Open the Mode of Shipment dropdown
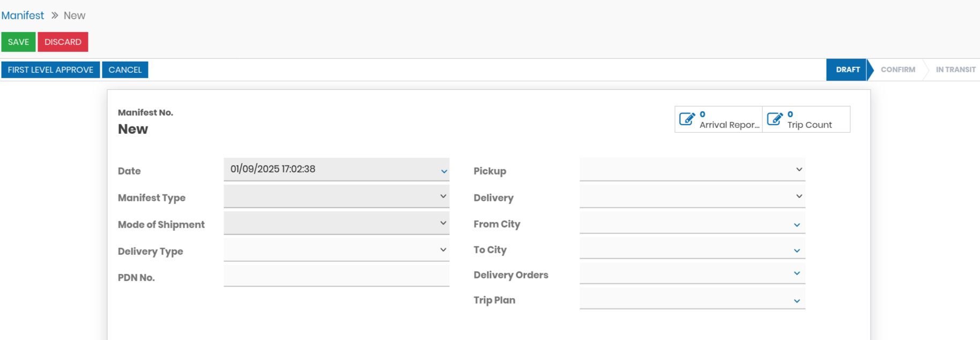The height and width of the screenshot is (340, 980). tap(443, 223)
